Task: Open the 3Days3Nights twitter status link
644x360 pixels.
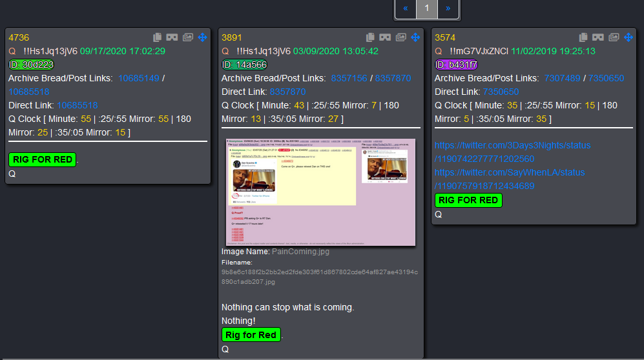Action: 513,152
